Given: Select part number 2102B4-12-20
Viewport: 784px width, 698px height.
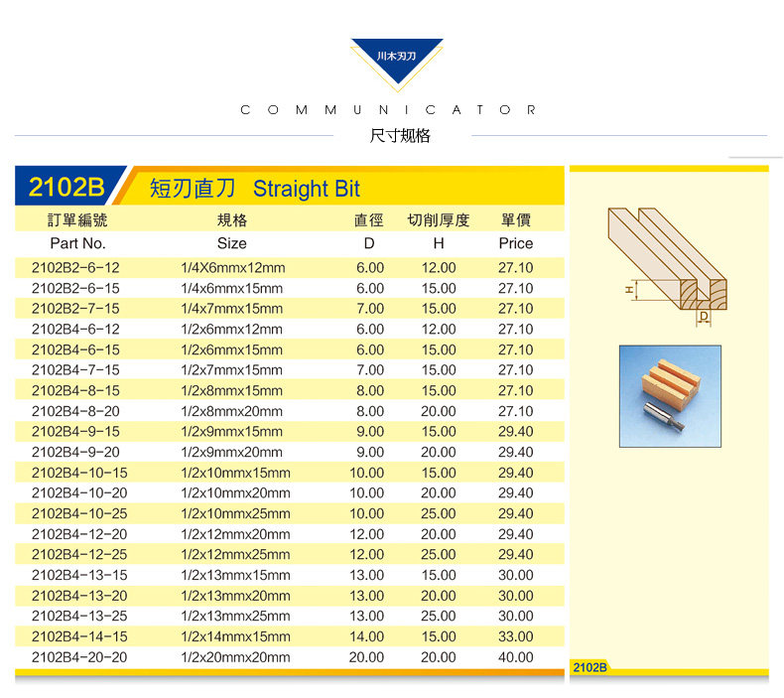Looking at the screenshot, I should [79, 534].
